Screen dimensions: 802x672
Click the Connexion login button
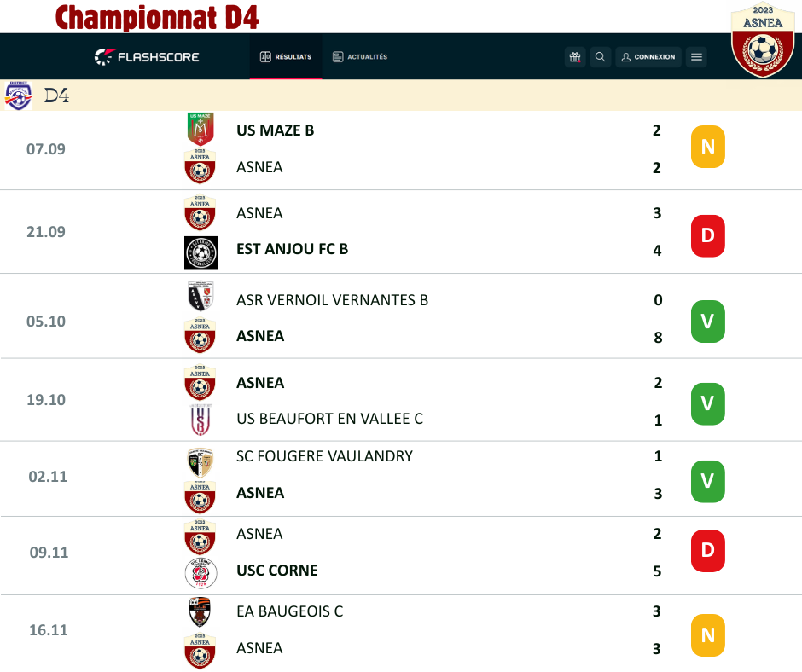click(648, 57)
